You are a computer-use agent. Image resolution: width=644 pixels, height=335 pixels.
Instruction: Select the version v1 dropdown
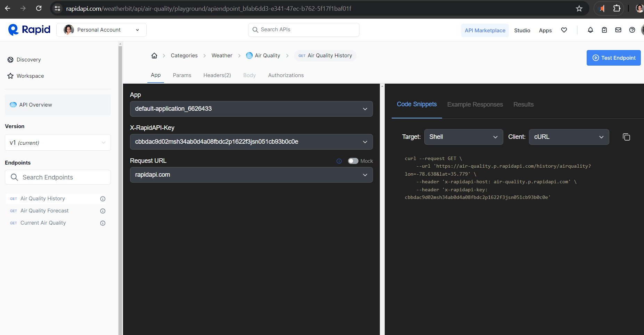tap(58, 143)
